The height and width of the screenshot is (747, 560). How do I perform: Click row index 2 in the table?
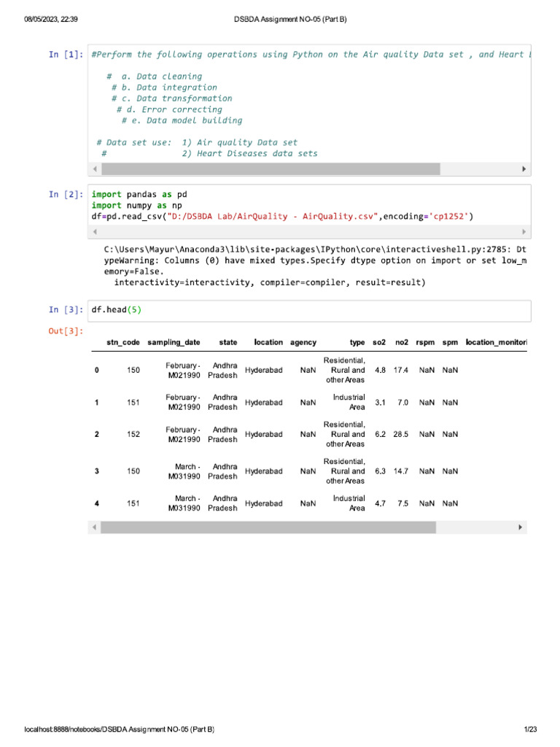(97, 435)
